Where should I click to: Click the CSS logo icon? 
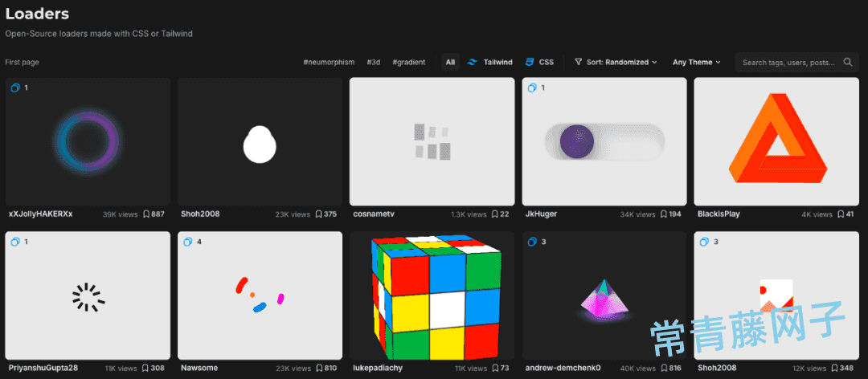[x=530, y=62]
